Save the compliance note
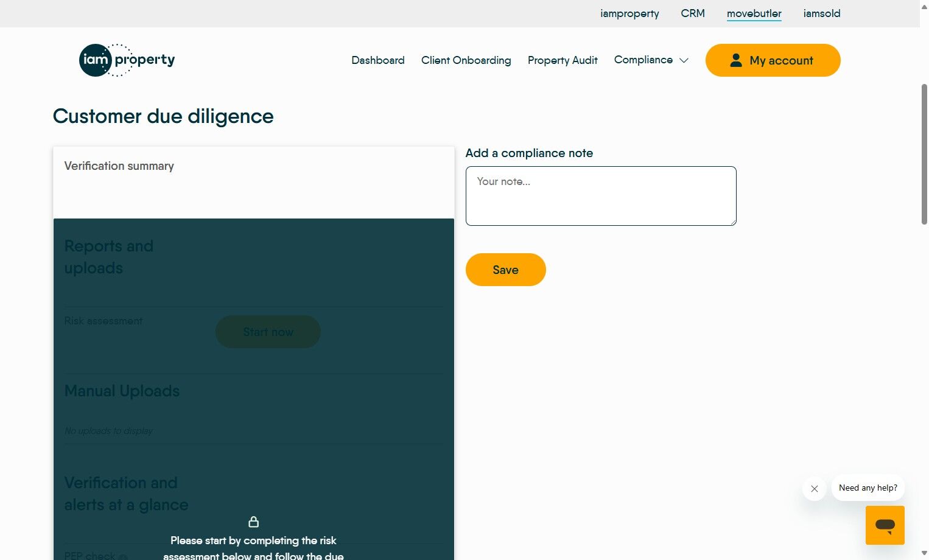Screen dimensions: 929x560 pyautogui.click(x=506, y=270)
